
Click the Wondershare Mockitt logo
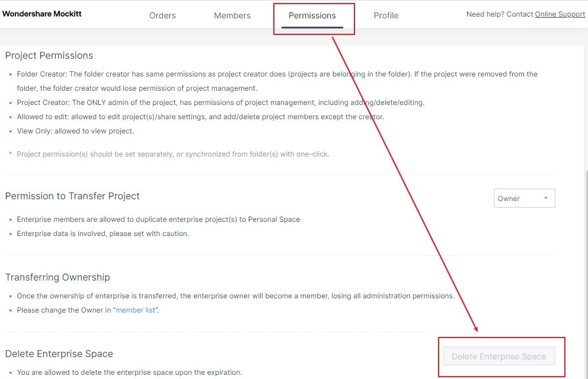point(42,13)
